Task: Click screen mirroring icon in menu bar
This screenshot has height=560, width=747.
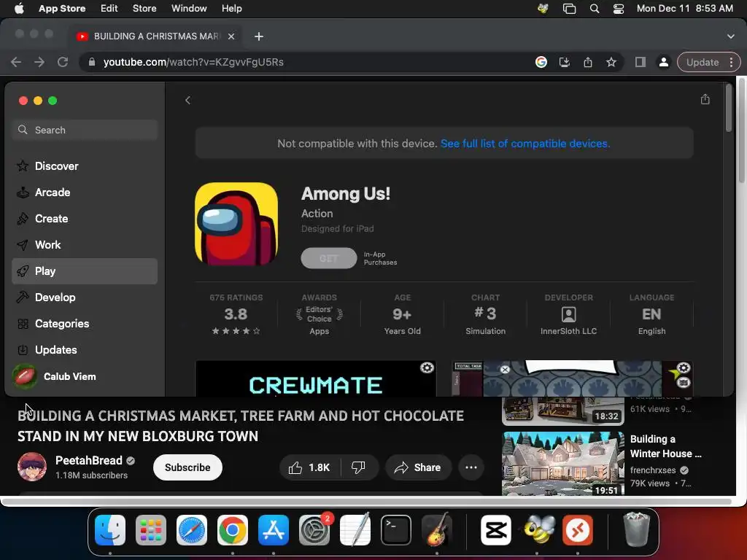Action: 569,9
